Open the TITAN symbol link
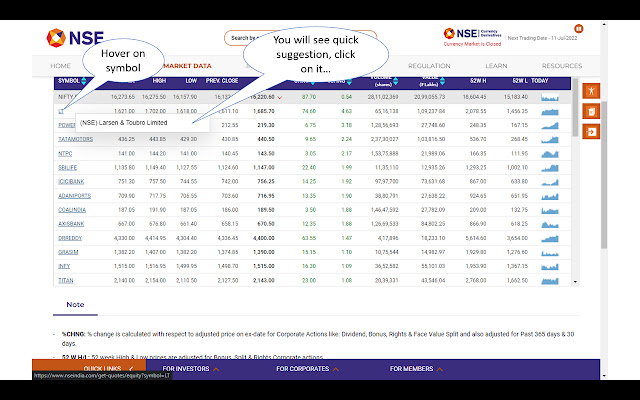Image resolution: width=640 pixels, height=400 pixels. 66,281
